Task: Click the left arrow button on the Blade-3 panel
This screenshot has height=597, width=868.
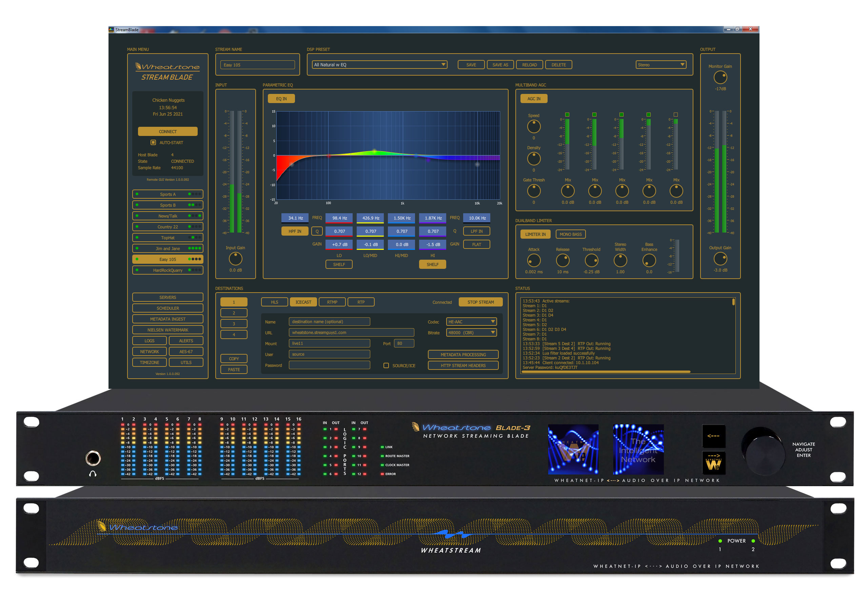Action: 713,436
